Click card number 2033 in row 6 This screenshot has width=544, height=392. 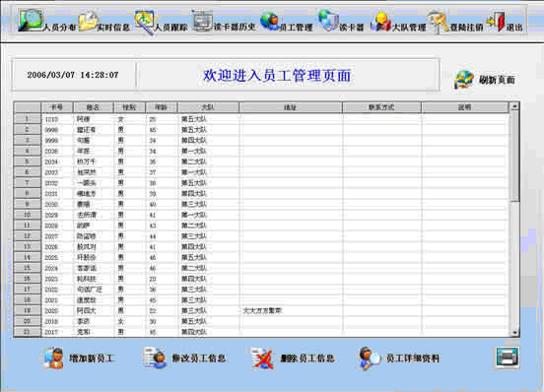(x=51, y=172)
